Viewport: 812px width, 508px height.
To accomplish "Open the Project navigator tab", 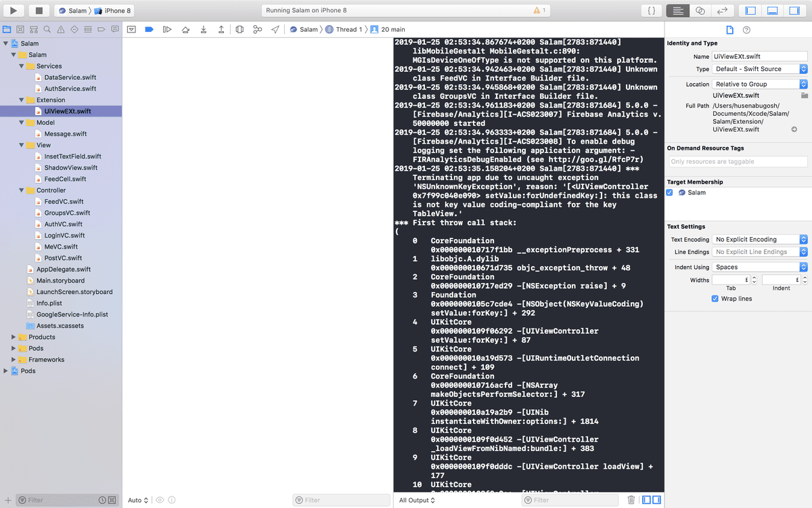I will click(x=7, y=29).
